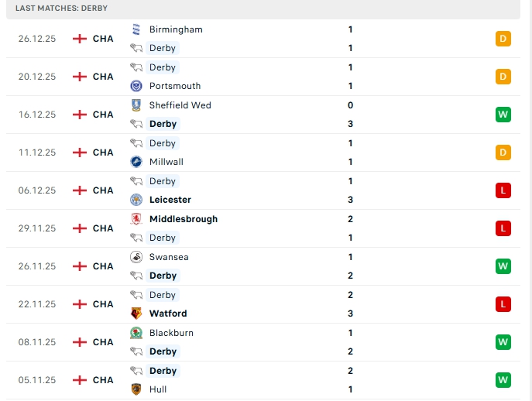Click the draw badge for Birmingham match

tap(503, 39)
